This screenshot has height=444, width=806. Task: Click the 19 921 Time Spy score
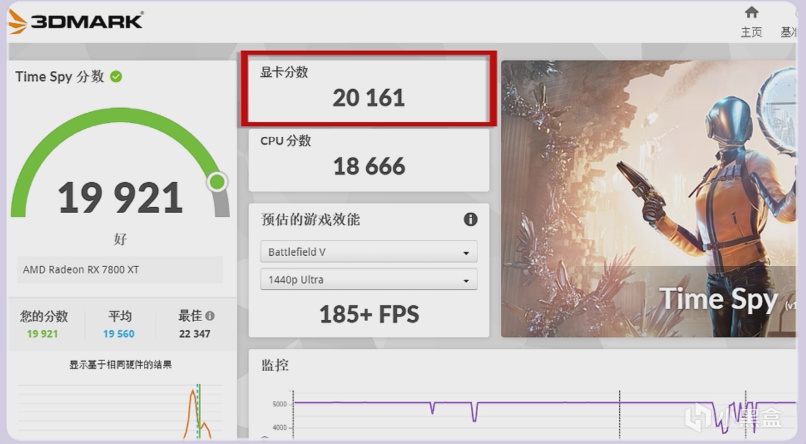(x=120, y=198)
